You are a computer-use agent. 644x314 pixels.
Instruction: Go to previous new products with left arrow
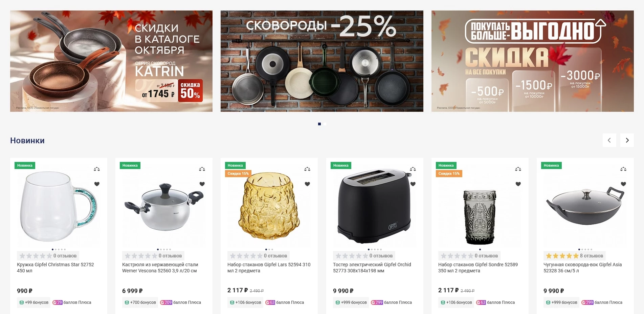[x=609, y=140]
